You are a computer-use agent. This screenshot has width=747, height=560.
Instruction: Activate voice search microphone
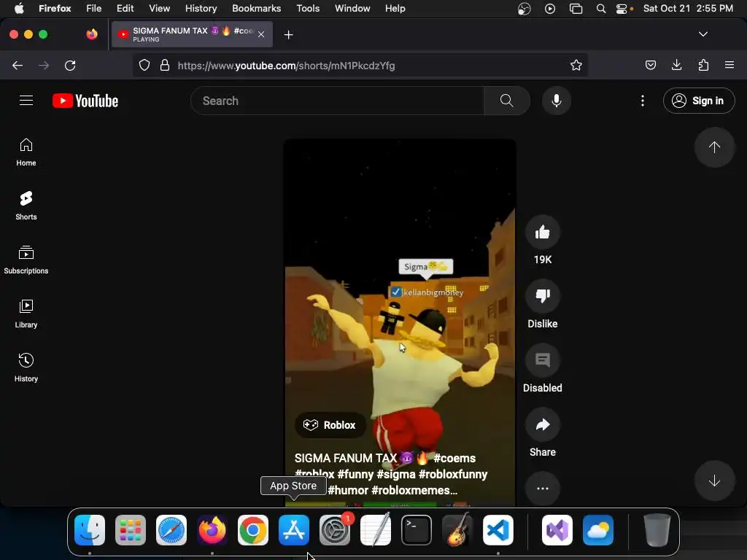(557, 101)
